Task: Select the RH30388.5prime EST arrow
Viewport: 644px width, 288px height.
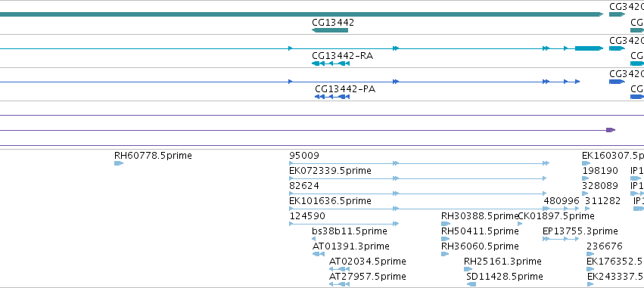Action: click(x=446, y=224)
